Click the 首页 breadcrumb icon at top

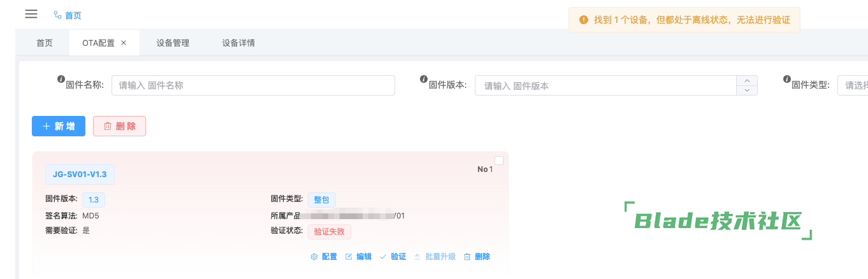click(x=58, y=15)
